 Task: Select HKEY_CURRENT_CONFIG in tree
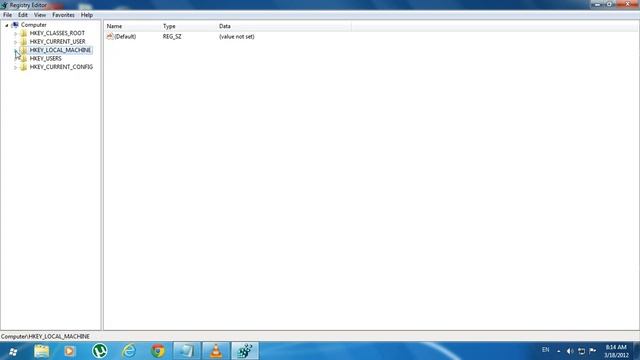[61, 67]
